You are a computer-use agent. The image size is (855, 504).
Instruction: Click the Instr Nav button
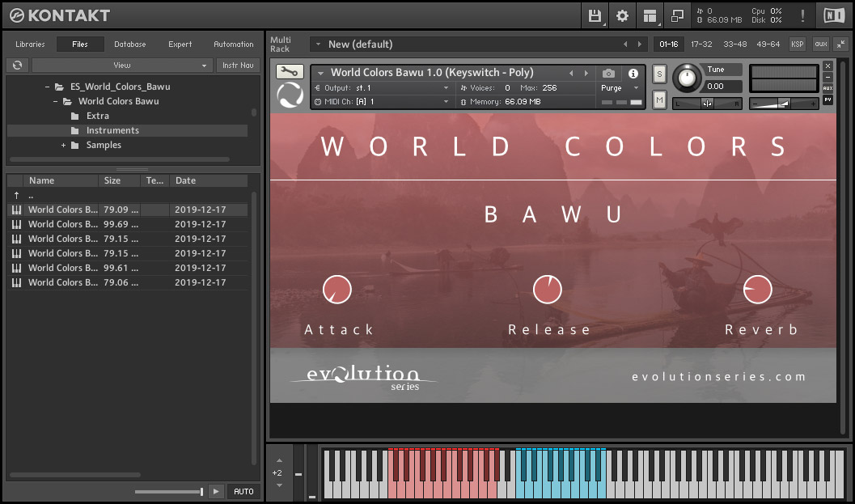tap(237, 66)
